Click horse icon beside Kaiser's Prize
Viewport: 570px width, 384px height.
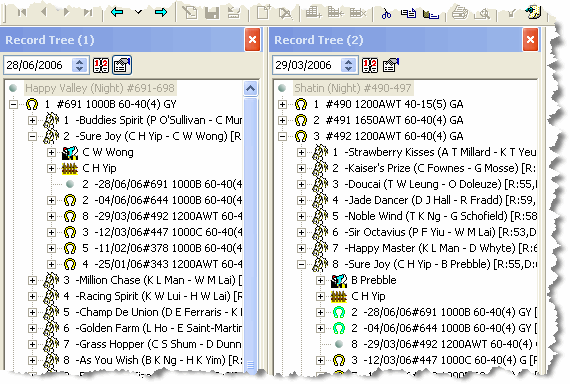pos(320,168)
